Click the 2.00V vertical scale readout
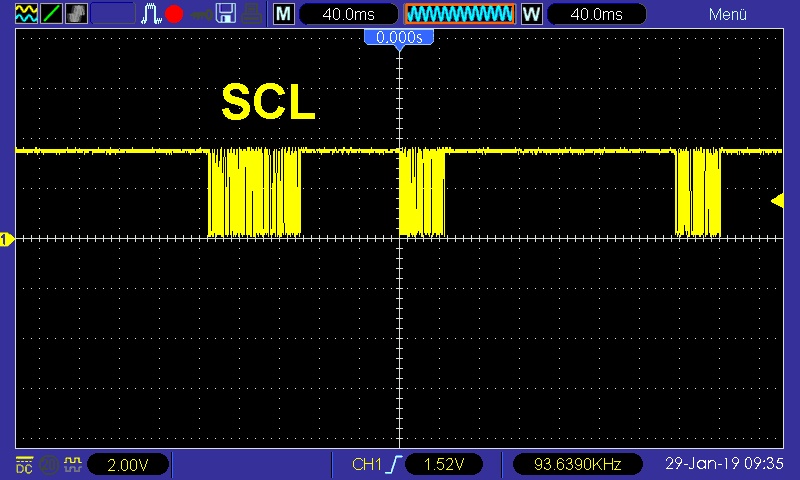Screen dimensions: 800x480 pos(128,465)
